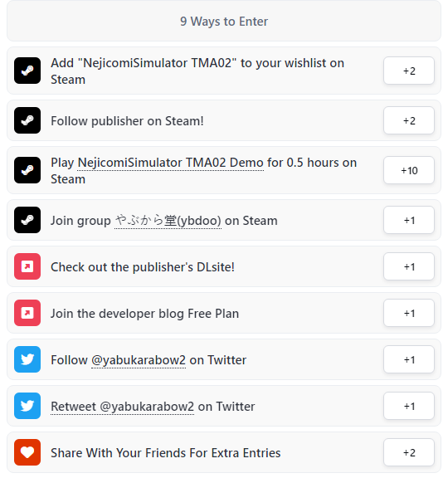Click the red link icon beside DLsite entry
The image size is (448, 478).
click(x=27, y=266)
